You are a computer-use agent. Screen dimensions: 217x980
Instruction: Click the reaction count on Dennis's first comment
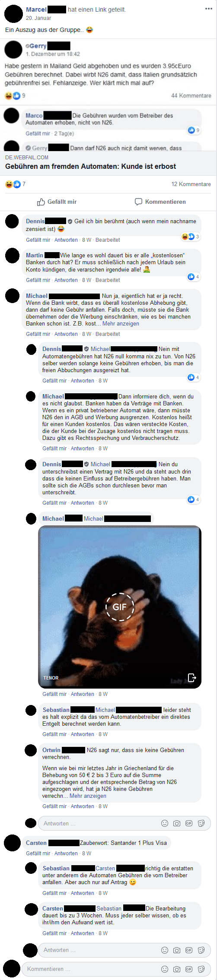pyautogui.click(x=191, y=237)
